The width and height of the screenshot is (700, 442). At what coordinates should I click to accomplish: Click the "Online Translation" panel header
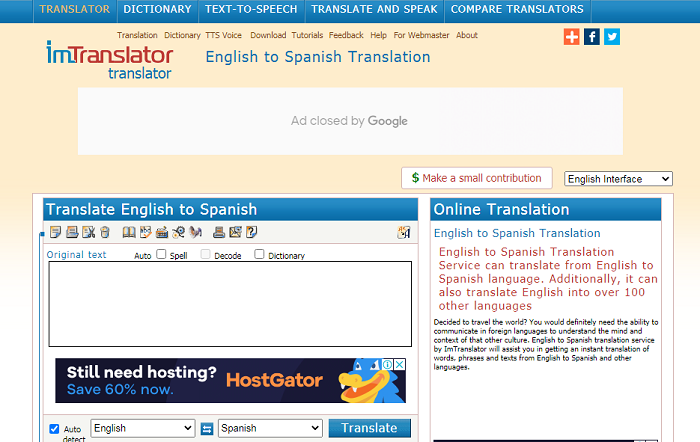click(546, 209)
